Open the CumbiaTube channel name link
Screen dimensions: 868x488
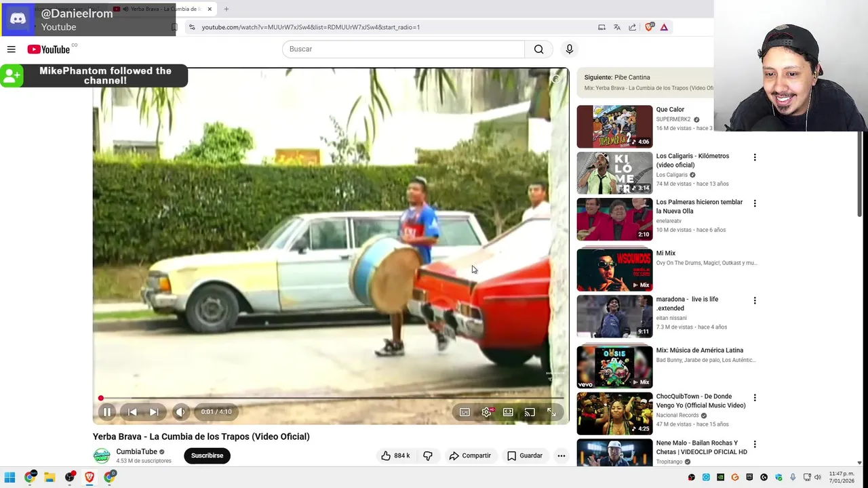point(136,451)
